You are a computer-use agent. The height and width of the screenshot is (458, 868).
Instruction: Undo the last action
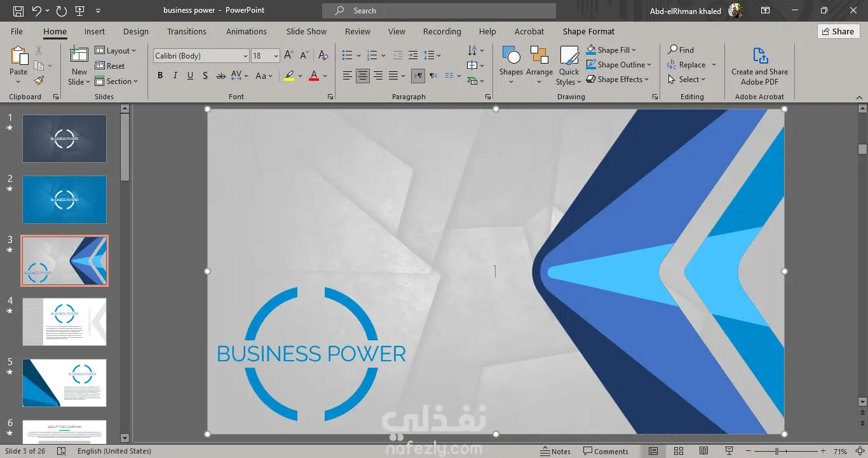[x=36, y=11]
